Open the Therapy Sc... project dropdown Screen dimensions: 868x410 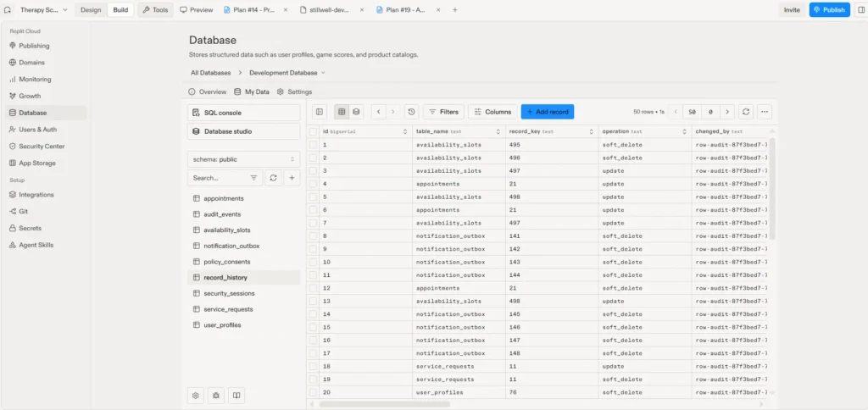tap(44, 10)
